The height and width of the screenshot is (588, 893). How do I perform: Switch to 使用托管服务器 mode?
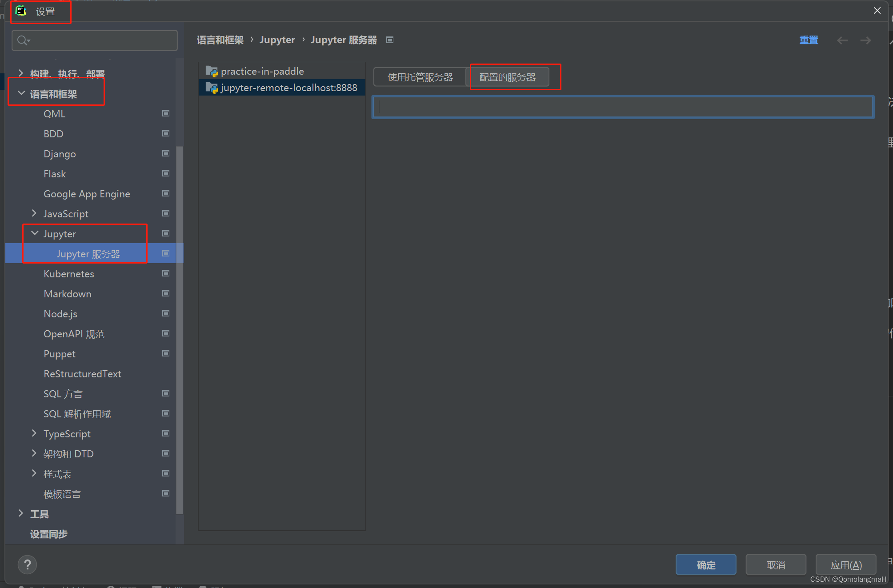(x=420, y=76)
